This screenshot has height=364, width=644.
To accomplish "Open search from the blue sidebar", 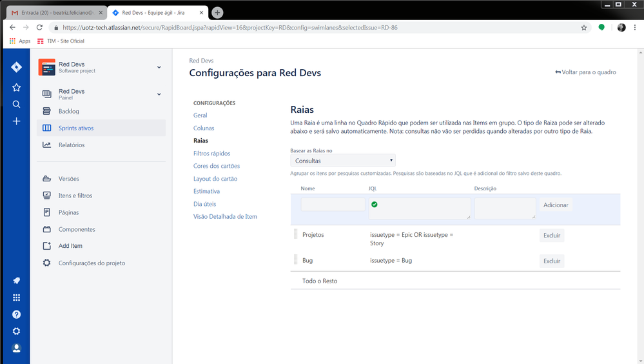I will pos(16,104).
